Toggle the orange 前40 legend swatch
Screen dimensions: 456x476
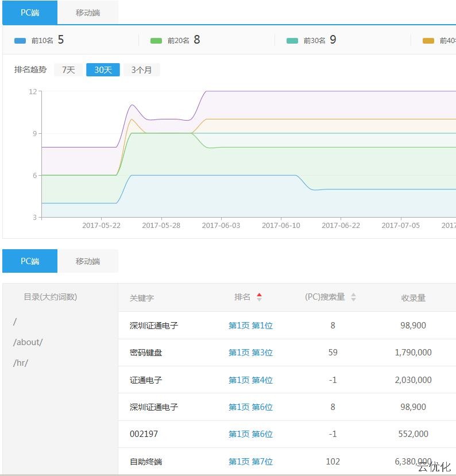pyautogui.click(x=428, y=41)
